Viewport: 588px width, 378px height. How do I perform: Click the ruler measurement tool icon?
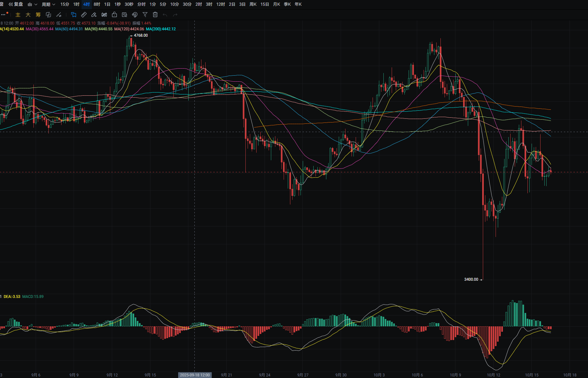coord(84,15)
